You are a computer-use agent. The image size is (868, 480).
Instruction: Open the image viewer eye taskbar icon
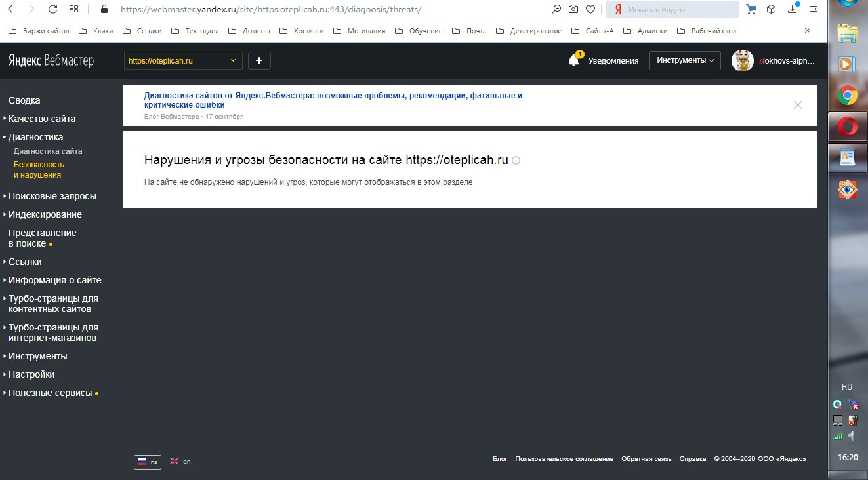848,190
